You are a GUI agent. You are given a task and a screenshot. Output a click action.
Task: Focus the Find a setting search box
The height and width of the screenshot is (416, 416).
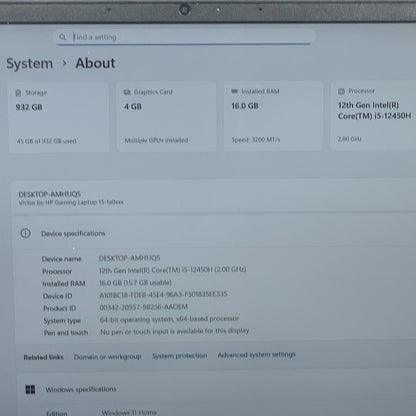tap(185, 37)
